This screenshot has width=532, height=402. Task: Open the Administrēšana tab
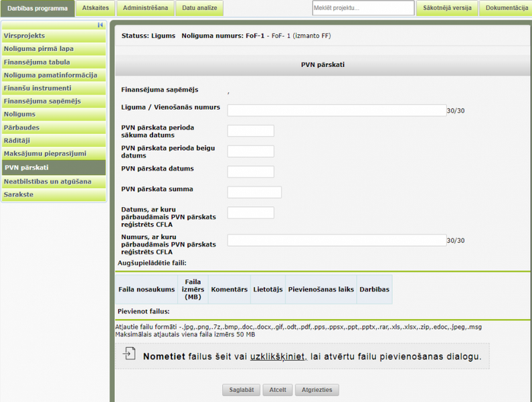click(x=145, y=8)
